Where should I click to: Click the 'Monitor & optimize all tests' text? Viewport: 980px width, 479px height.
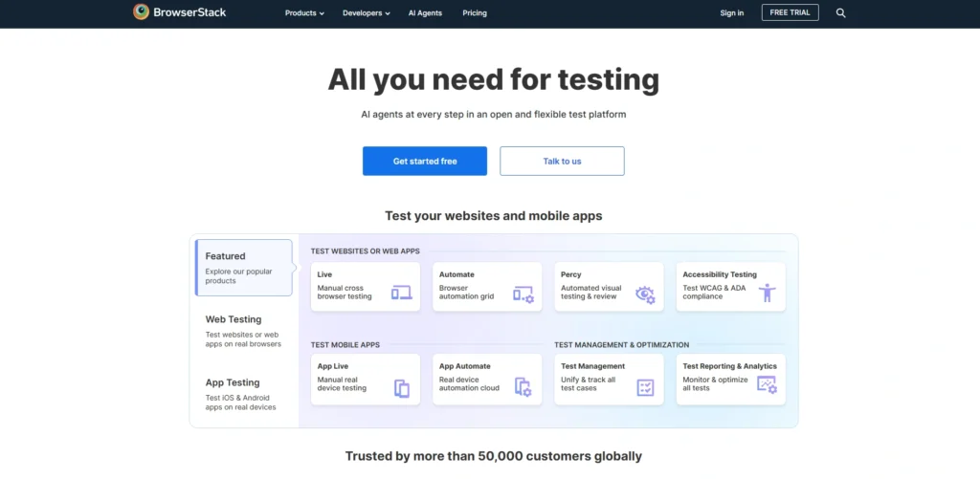tap(715, 384)
